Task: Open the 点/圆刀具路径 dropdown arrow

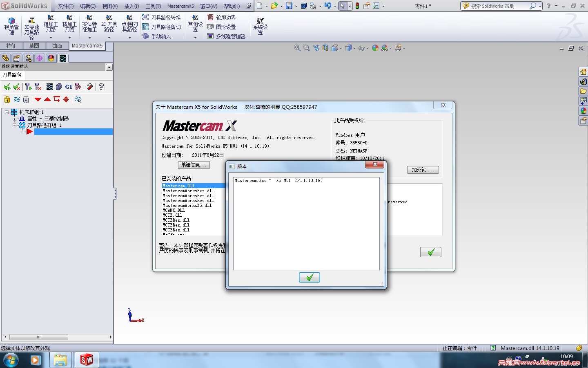Action: (x=129, y=38)
